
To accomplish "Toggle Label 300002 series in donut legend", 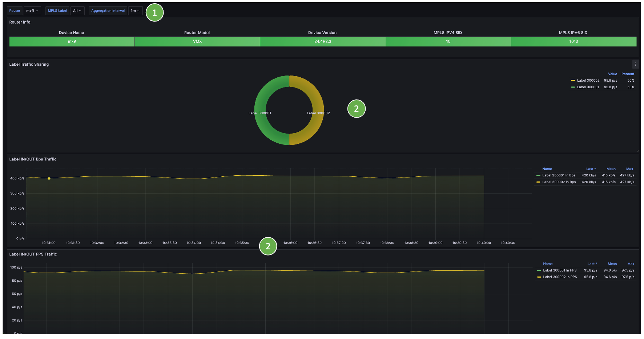I will [588, 81].
